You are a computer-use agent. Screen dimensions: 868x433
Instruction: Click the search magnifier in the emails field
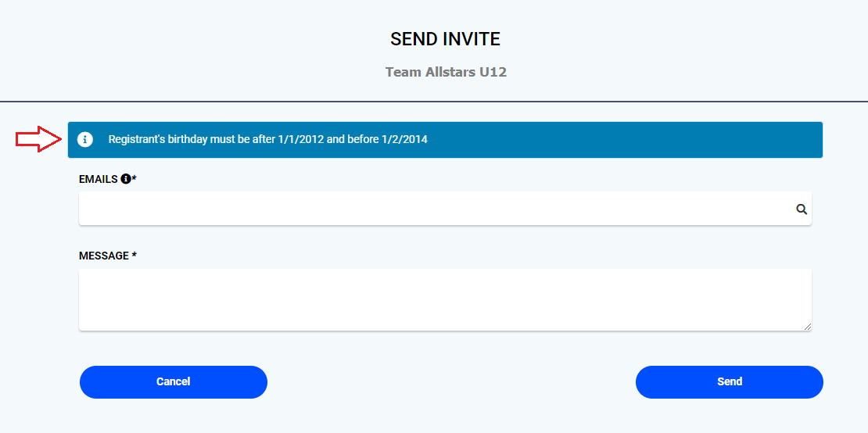pyautogui.click(x=802, y=209)
